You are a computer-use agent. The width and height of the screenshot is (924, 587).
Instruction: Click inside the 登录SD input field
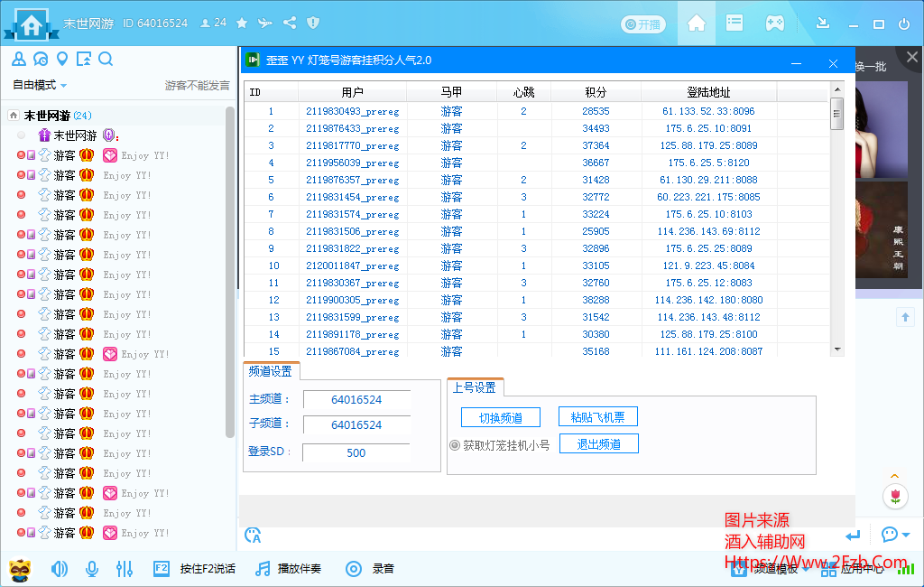[x=356, y=452]
